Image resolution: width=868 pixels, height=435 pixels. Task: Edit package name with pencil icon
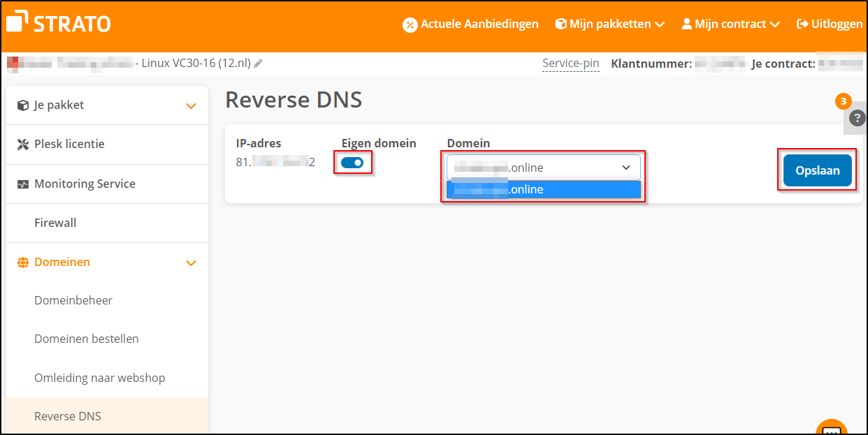tap(259, 64)
